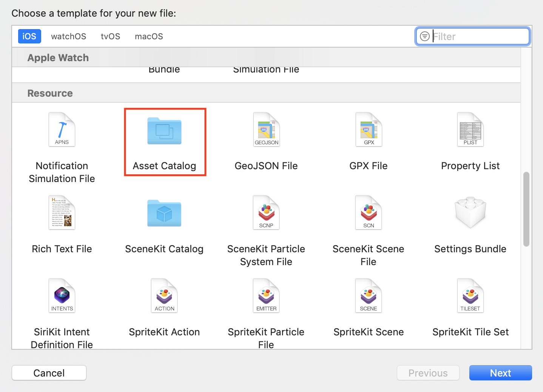Pick the GeoJSON File template

266,130
